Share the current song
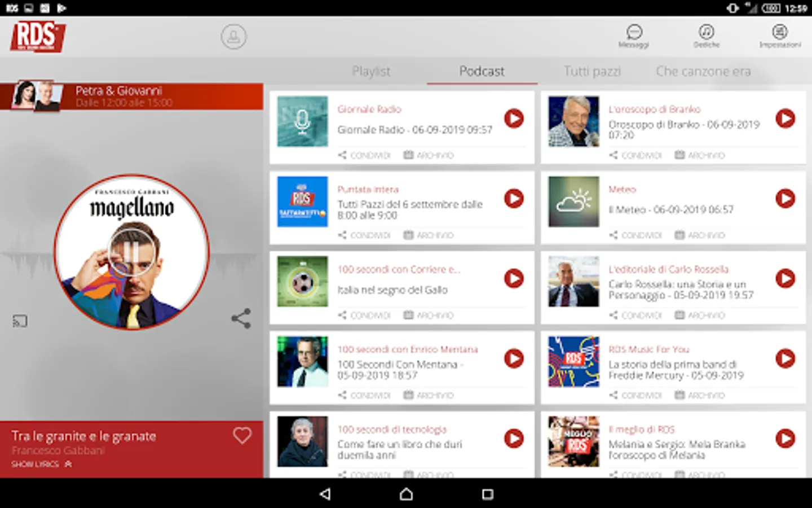Screen dimensions: 812x508 pyautogui.click(x=241, y=318)
